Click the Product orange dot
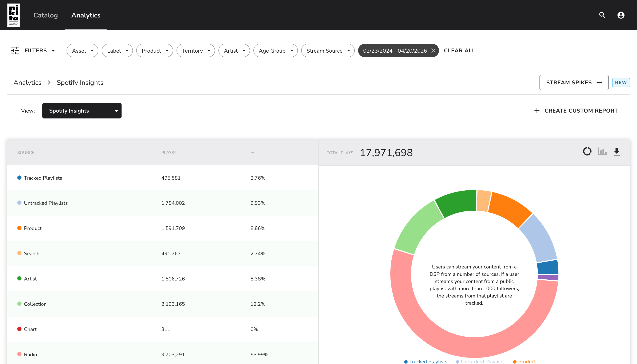Screen dimensions: 637x364 (x=19, y=228)
